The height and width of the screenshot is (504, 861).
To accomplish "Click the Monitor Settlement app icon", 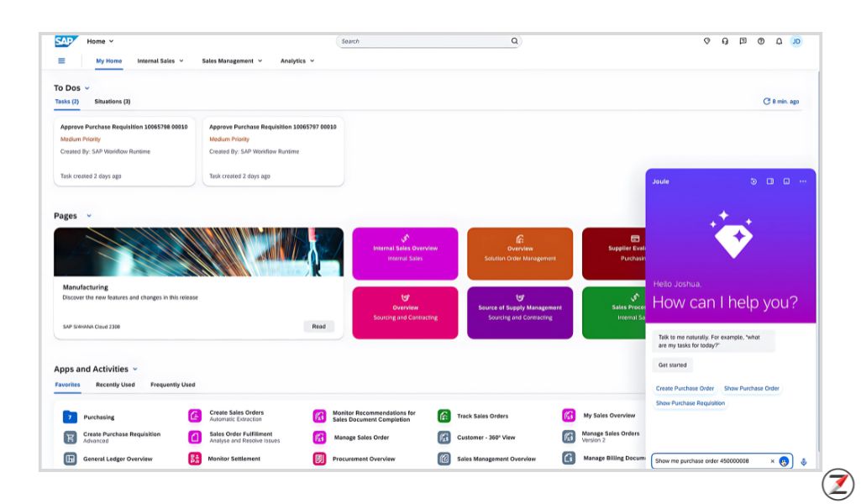I will tap(195, 459).
